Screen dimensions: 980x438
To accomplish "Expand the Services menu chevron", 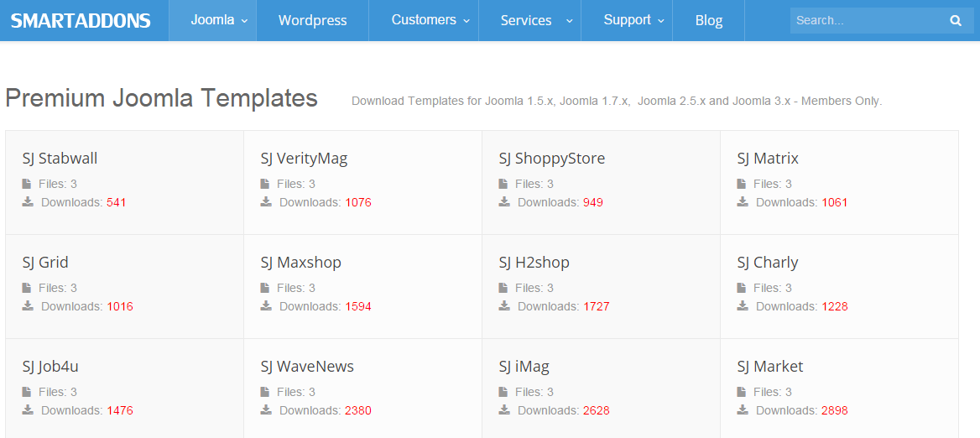I will pyautogui.click(x=570, y=21).
